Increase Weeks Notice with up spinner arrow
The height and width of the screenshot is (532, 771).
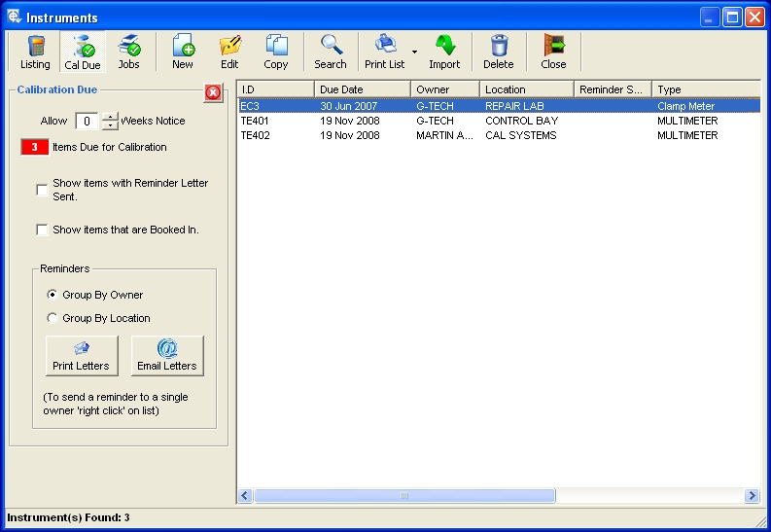(x=110, y=117)
